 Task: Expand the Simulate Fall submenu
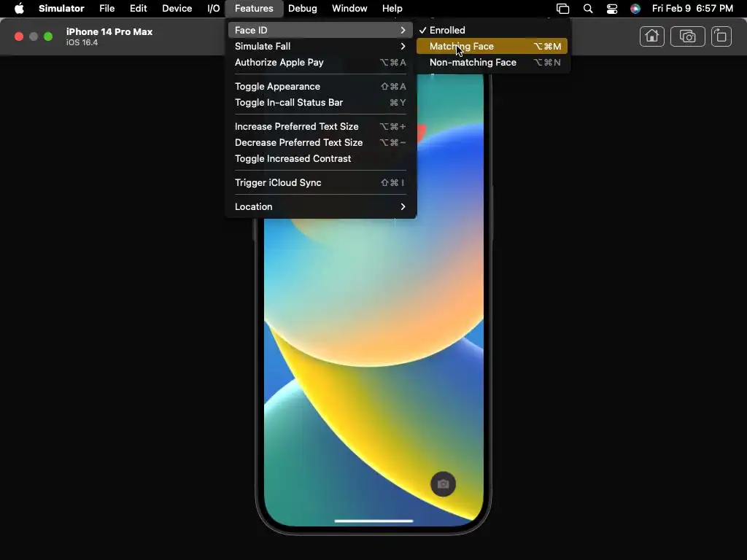[x=320, y=46]
